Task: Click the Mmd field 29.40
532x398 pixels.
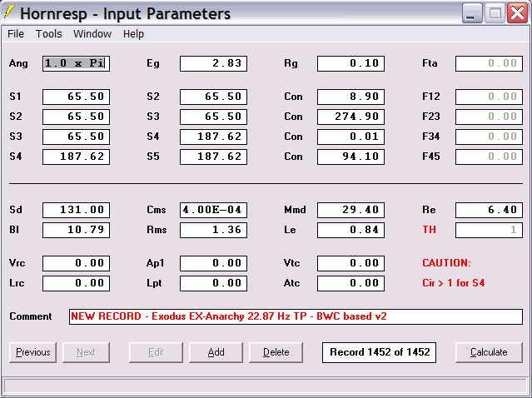Action: coord(351,210)
